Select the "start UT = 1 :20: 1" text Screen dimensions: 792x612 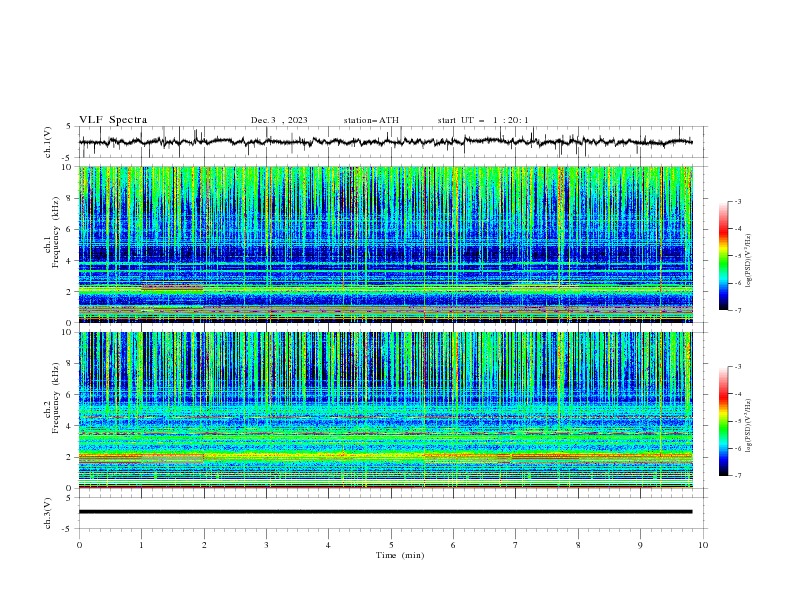click(x=483, y=120)
